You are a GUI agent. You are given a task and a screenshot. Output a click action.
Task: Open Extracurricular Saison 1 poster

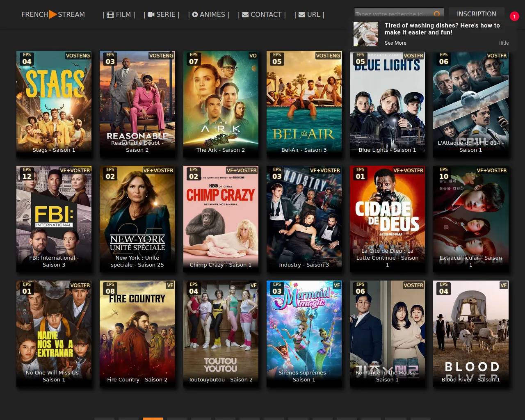(471, 219)
